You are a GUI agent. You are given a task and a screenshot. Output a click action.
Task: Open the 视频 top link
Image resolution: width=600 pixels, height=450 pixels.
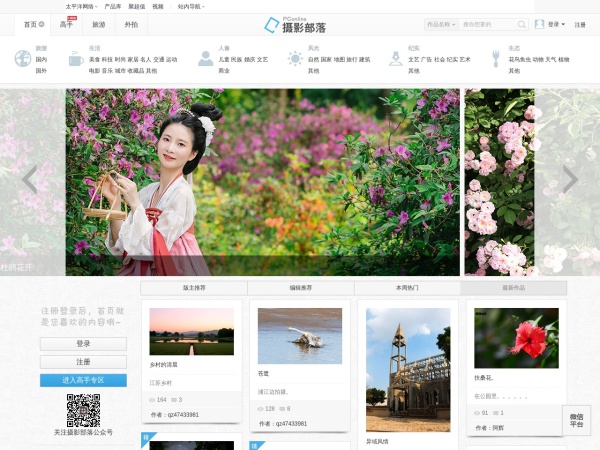click(158, 7)
